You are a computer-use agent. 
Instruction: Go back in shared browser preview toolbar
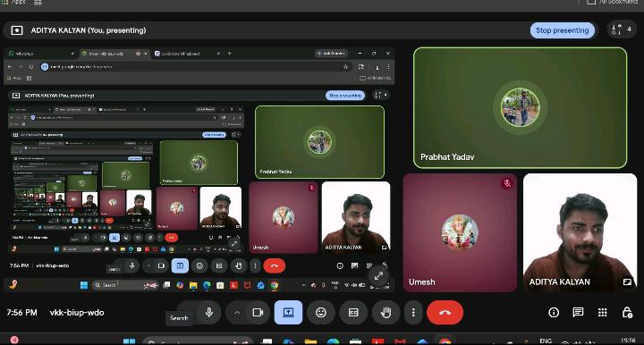(10, 66)
